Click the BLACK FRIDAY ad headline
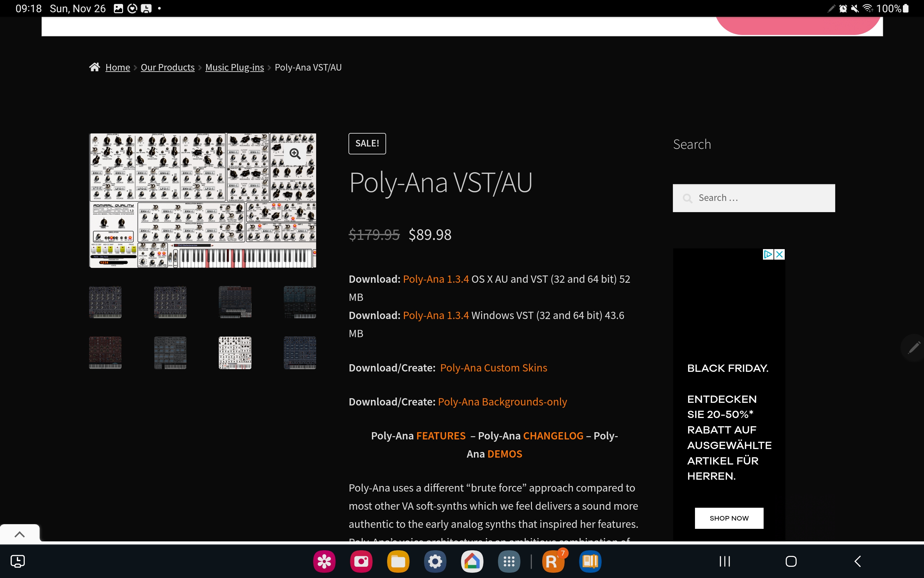This screenshot has width=924, height=578. coord(728,368)
